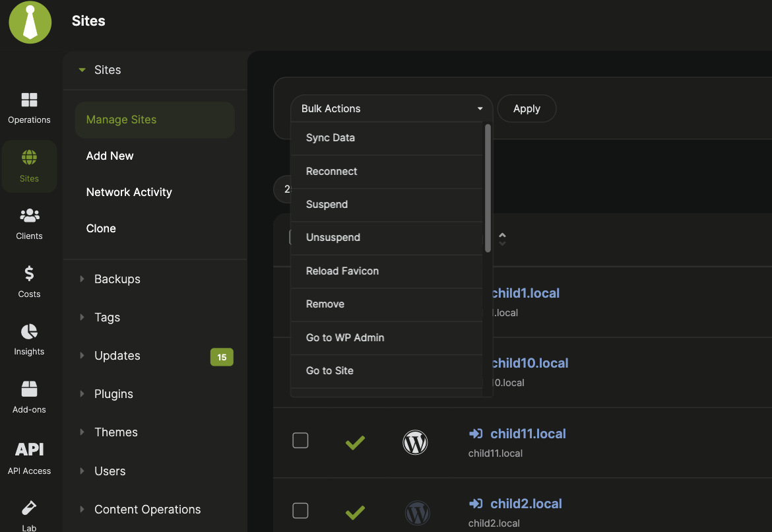Click the Apply button

[x=527, y=108]
